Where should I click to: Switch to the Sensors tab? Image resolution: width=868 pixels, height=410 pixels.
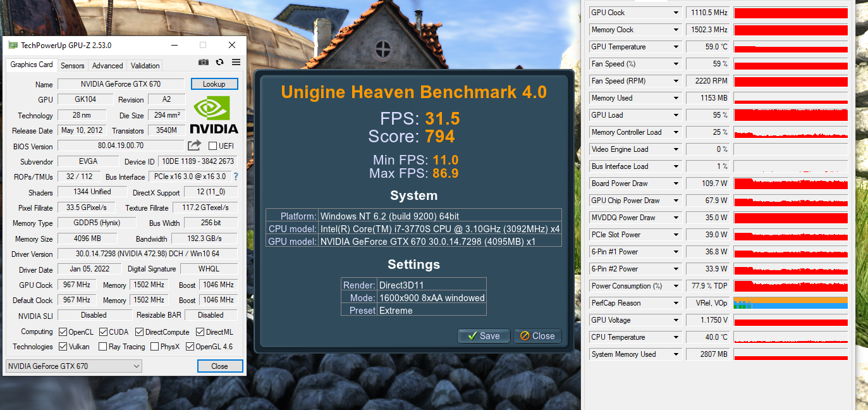[x=72, y=65]
